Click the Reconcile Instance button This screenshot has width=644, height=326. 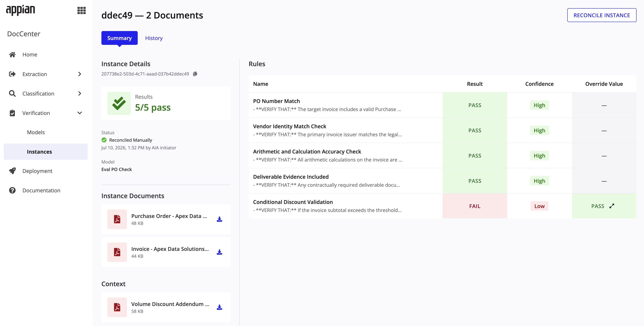pos(602,15)
